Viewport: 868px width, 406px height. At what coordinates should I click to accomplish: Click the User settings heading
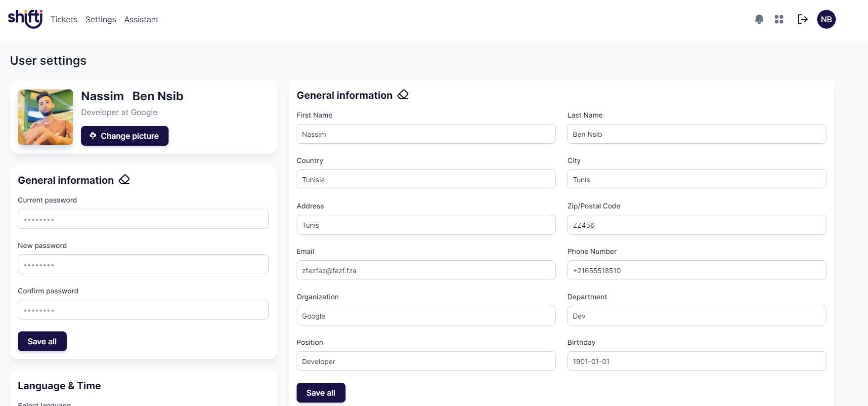48,61
